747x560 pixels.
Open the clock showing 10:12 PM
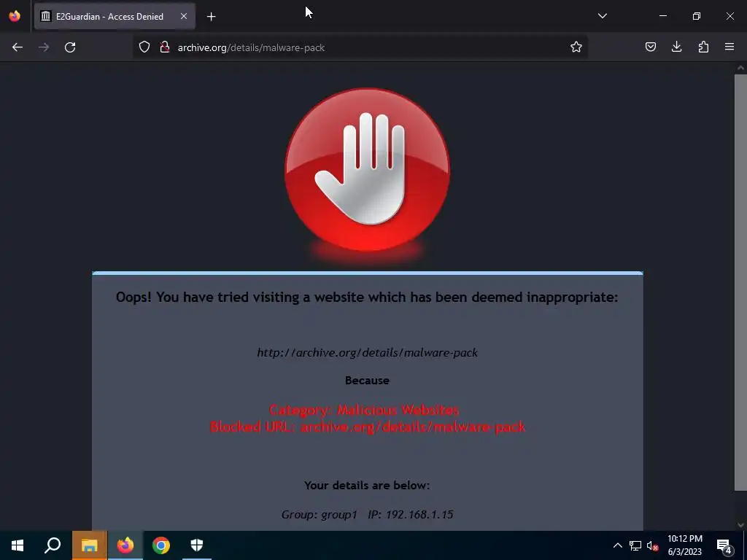(x=684, y=545)
